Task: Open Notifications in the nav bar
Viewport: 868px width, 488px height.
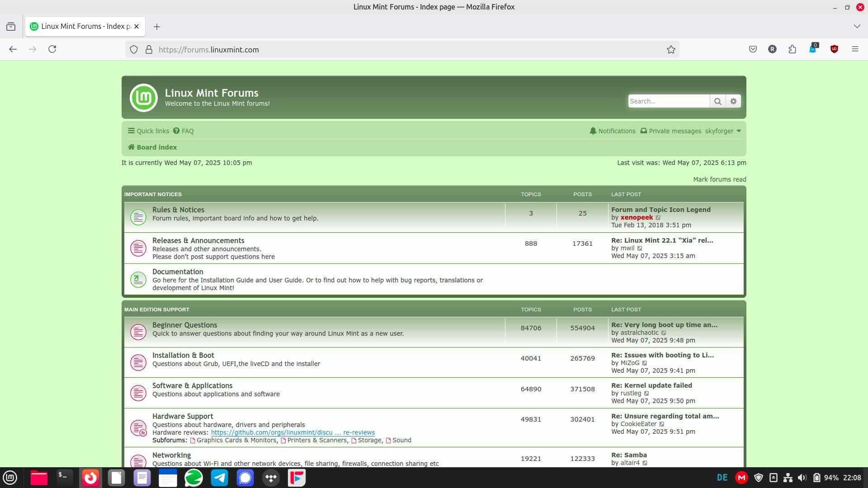Action: (613, 131)
